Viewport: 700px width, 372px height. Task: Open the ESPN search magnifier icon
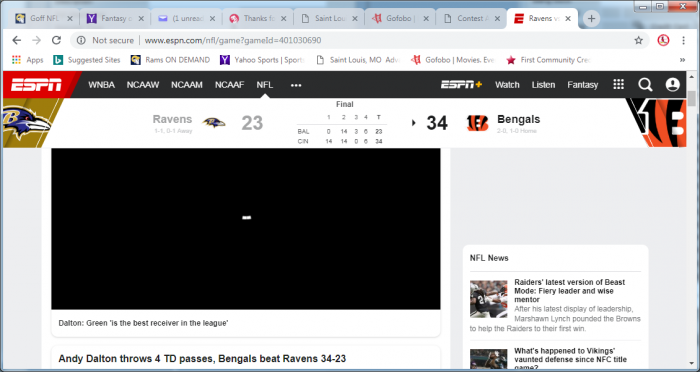[x=645, y=84]
